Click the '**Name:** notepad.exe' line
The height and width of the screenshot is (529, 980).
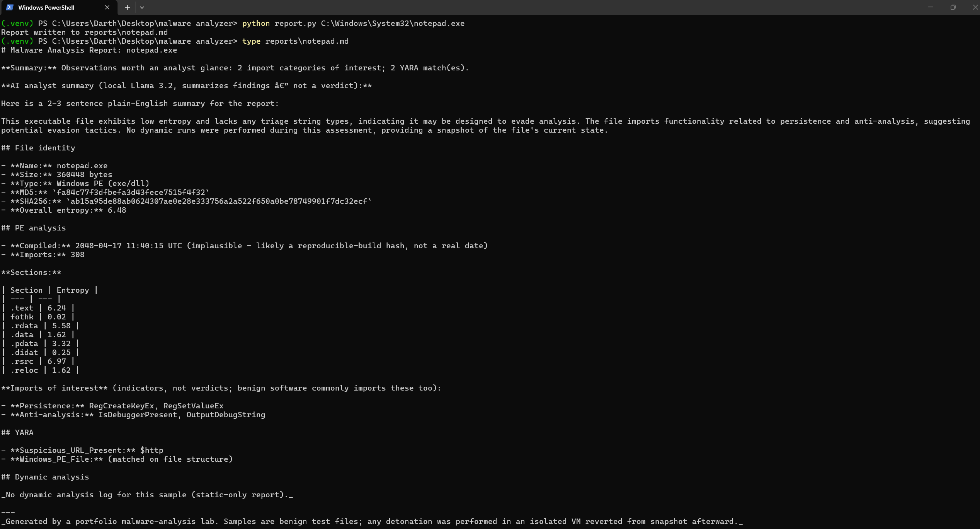[x=54, y=166]
